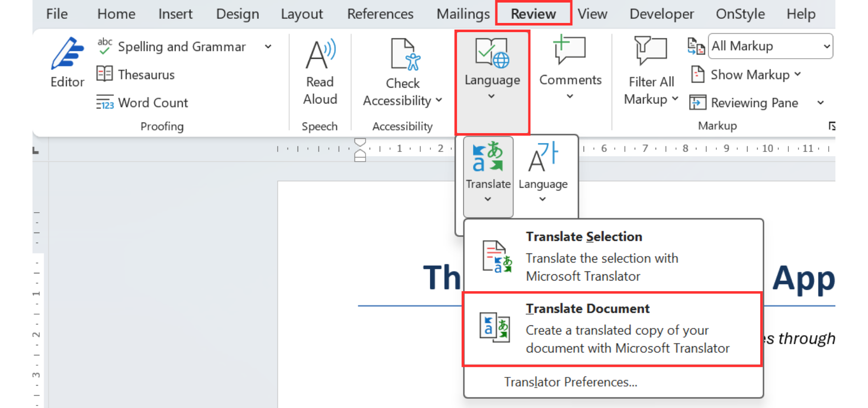Click the Editor label
Screen dimensions: 868x408
[x=67, y=82]
